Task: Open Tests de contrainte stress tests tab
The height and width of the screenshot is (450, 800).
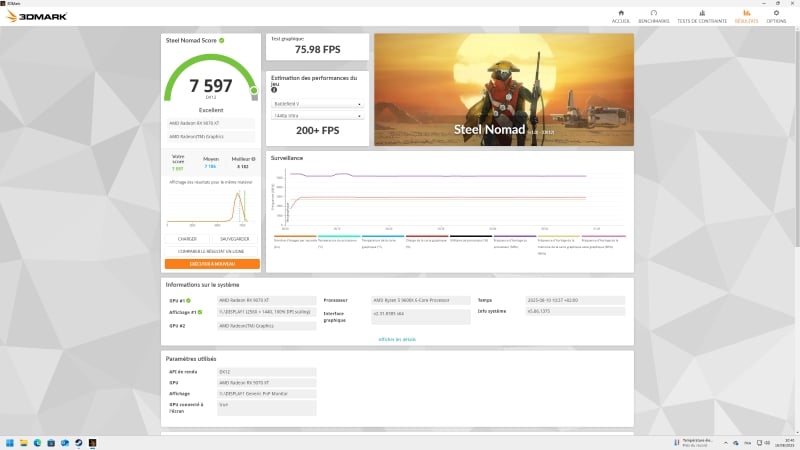Action: [702, 16]
